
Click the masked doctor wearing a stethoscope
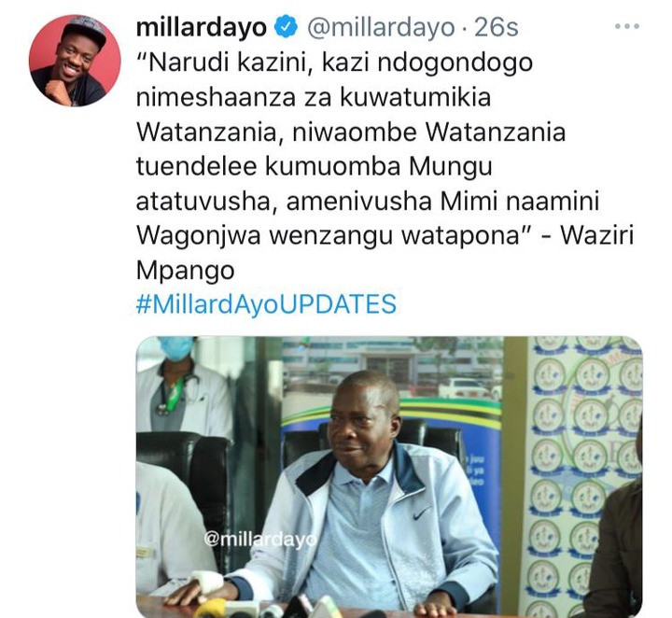click(x=182, y=384)
